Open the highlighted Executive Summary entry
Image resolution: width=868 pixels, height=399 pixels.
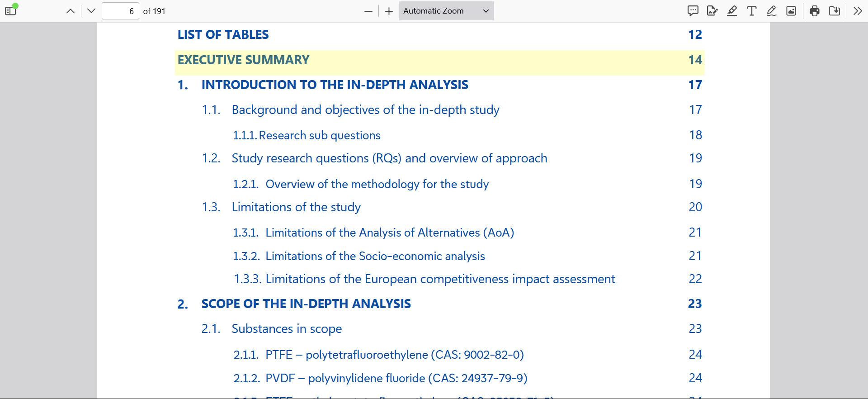[x=243, y=60]
